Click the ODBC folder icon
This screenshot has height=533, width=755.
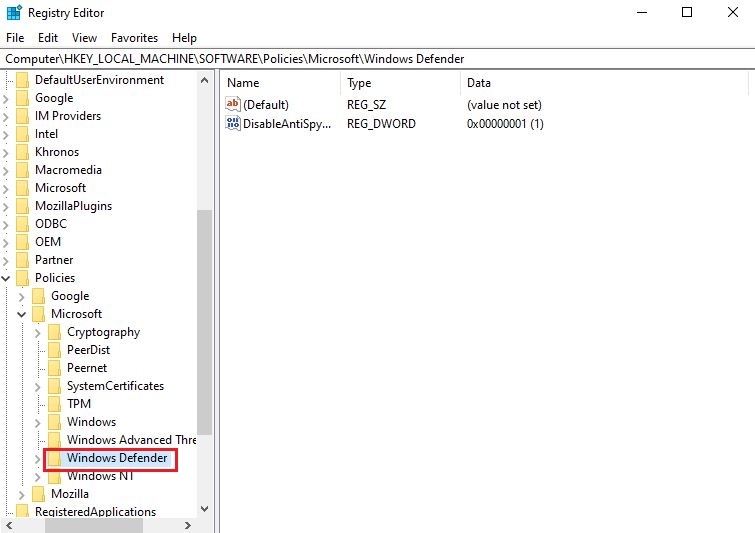23,224
